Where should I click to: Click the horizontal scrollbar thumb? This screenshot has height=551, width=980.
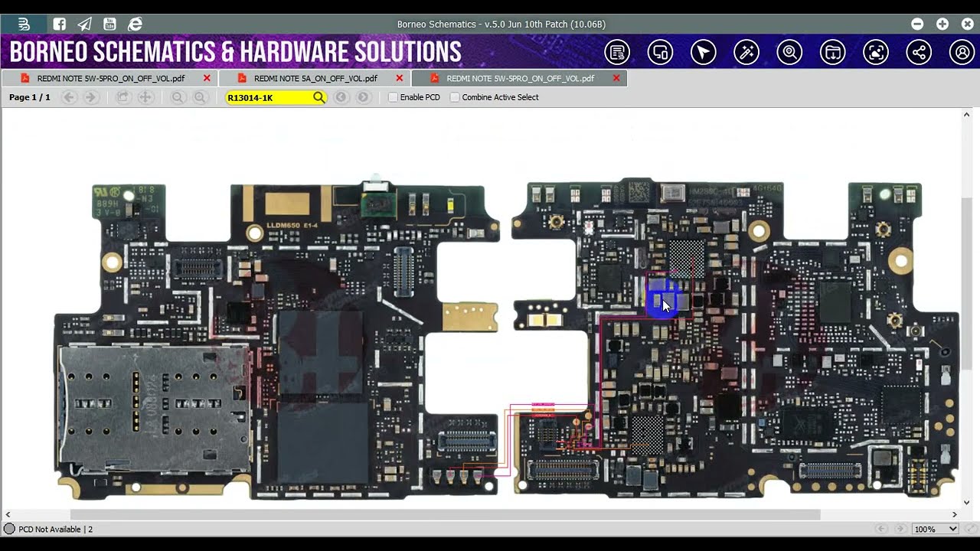point(445,515)
